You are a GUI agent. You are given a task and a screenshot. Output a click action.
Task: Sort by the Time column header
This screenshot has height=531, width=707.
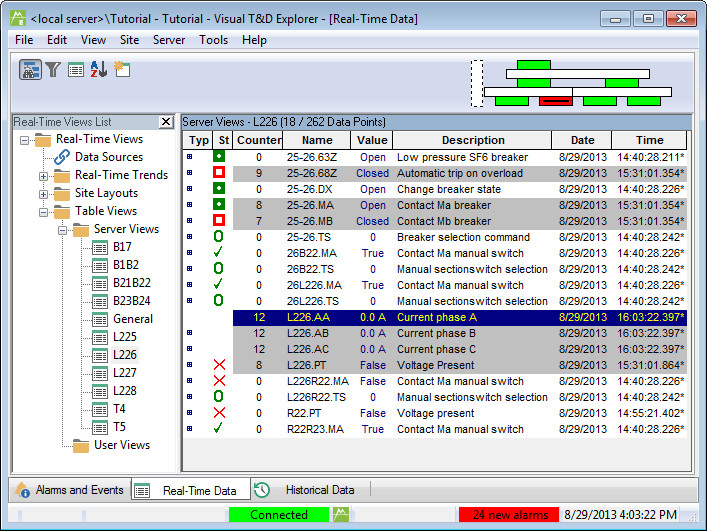649,140
